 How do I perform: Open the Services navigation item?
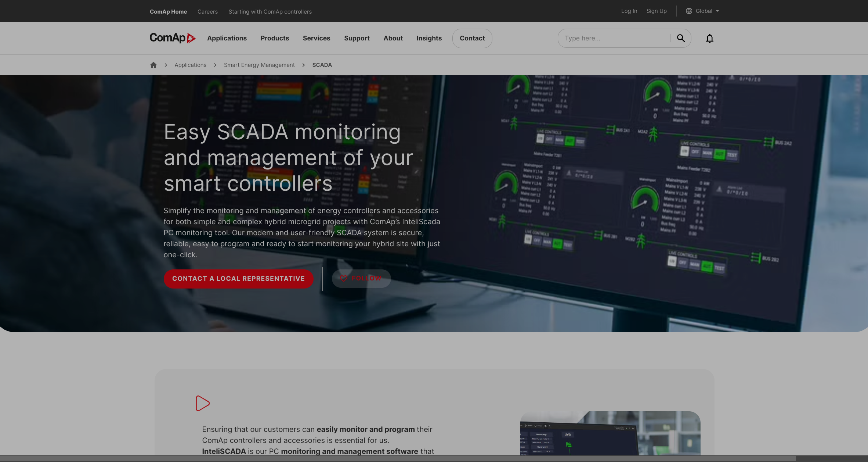point(316,38)
